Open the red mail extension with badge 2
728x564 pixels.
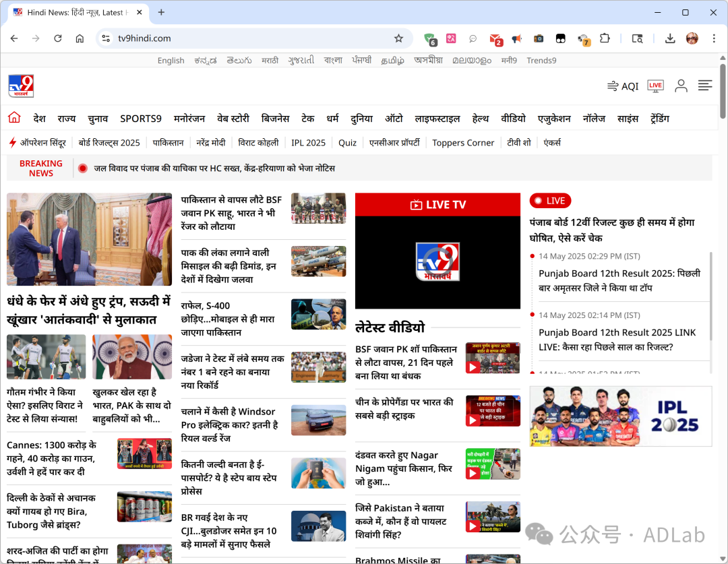coord(496,40)
